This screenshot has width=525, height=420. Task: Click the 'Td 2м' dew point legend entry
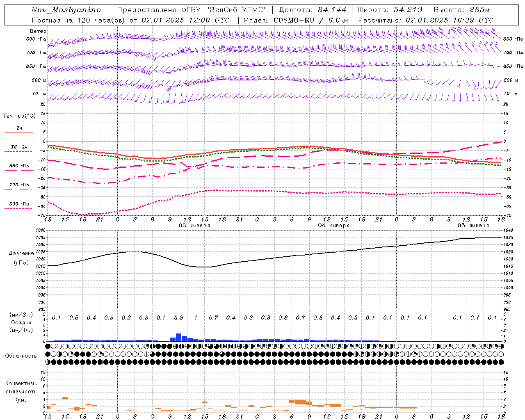pos(19,147)
